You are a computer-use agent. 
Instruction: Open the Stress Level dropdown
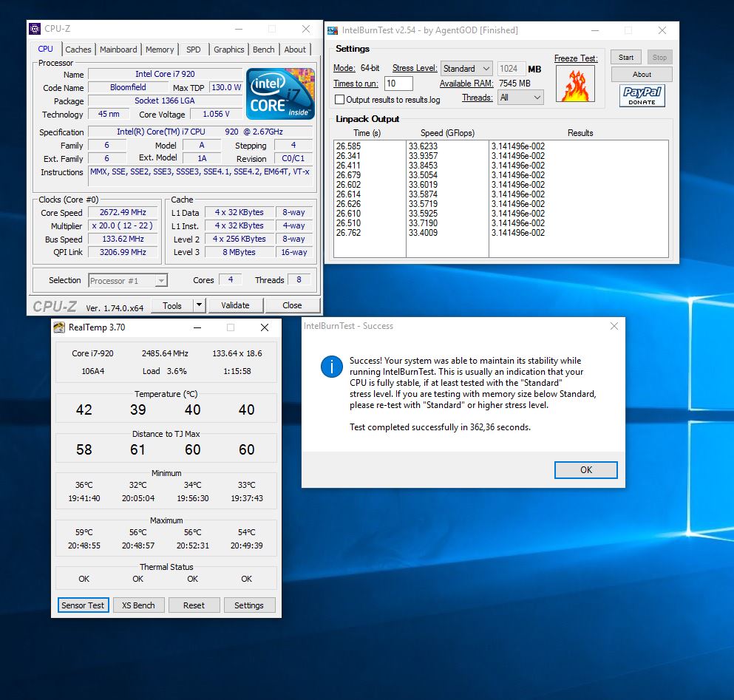[466, 69]
